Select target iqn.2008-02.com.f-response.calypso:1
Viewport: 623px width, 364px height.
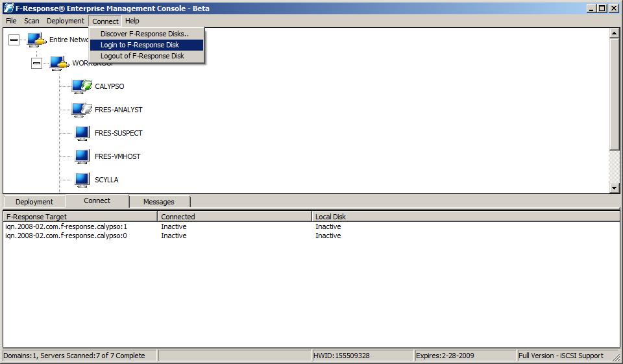[66, 226]
